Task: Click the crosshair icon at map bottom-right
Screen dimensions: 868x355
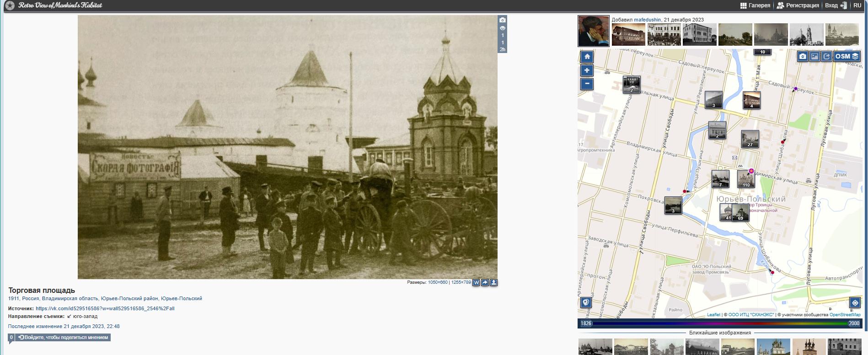Action: pyautogui.click(x=855, y=302)
